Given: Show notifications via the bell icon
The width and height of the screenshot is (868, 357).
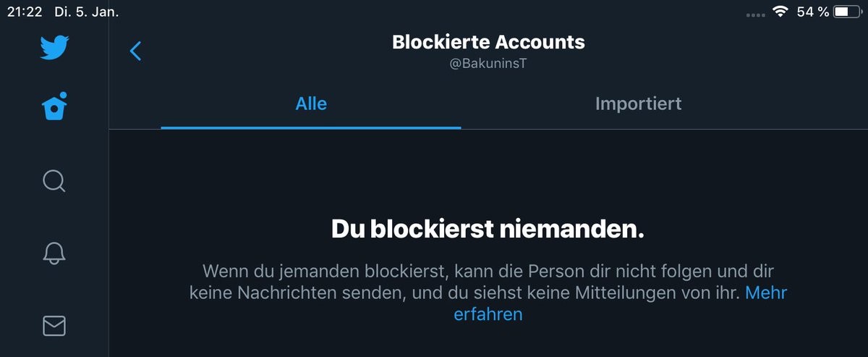Looking at the screenshot, I should point(54,252).
